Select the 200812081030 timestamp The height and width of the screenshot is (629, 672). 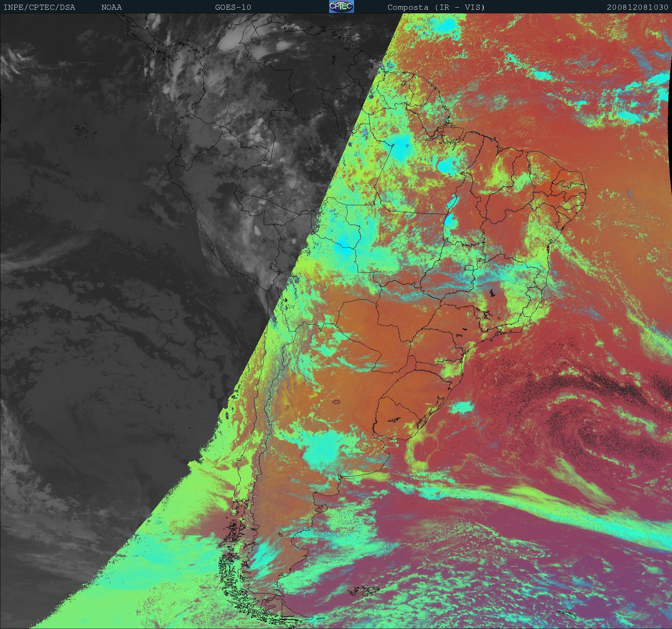pyautogui.click(x=638, y=7)
